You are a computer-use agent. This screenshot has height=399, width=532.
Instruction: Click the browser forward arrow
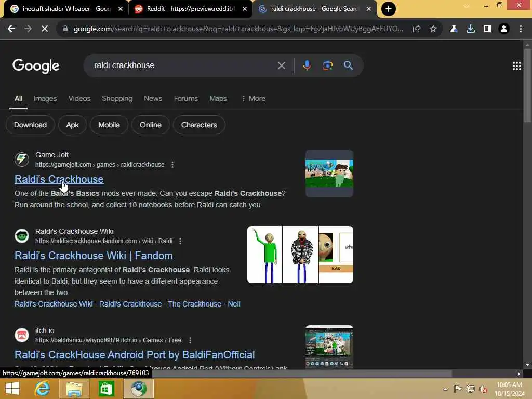(28, 29)
